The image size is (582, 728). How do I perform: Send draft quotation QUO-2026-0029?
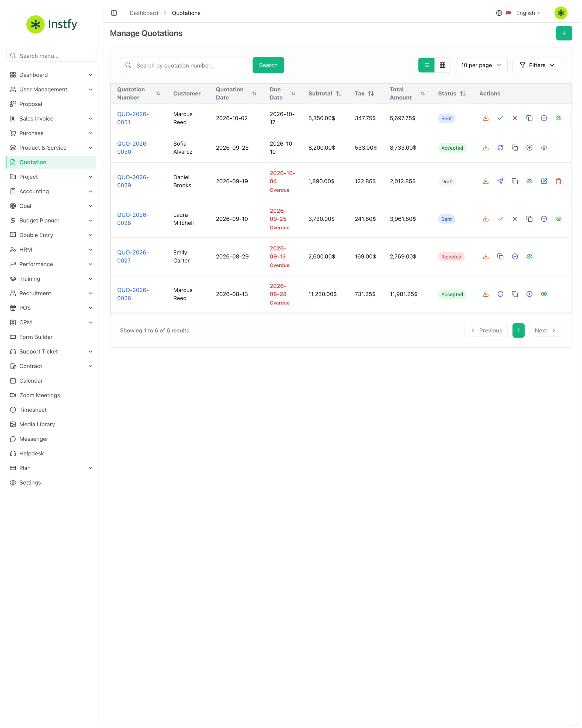pos(500,181)
